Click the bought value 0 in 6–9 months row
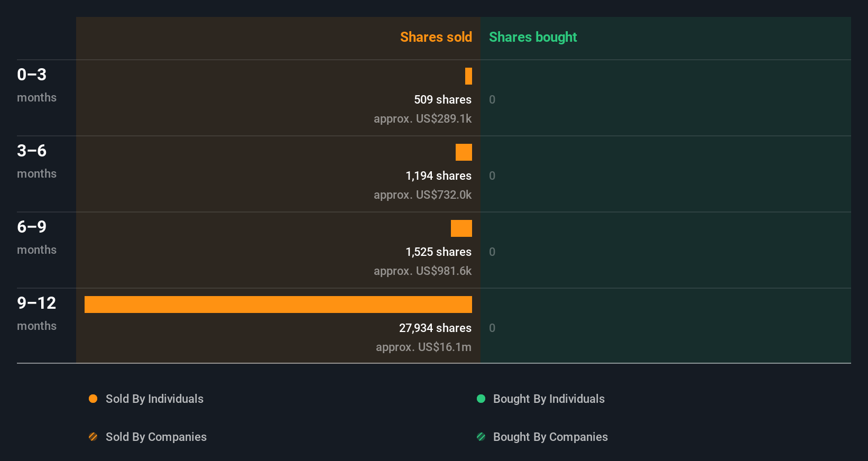Image resolution: width=868 pixels, height=461 pixels. (x=492, y=252)
